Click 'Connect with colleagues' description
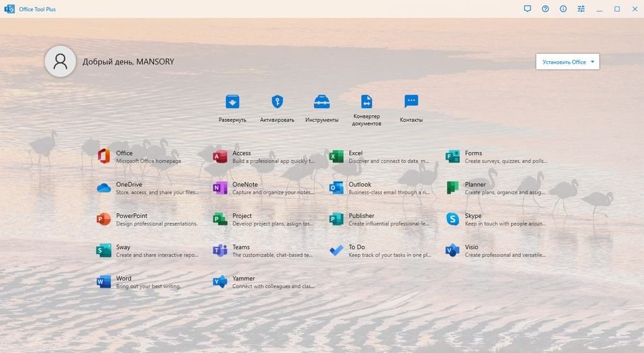The image size is (644, 353). 274,287
